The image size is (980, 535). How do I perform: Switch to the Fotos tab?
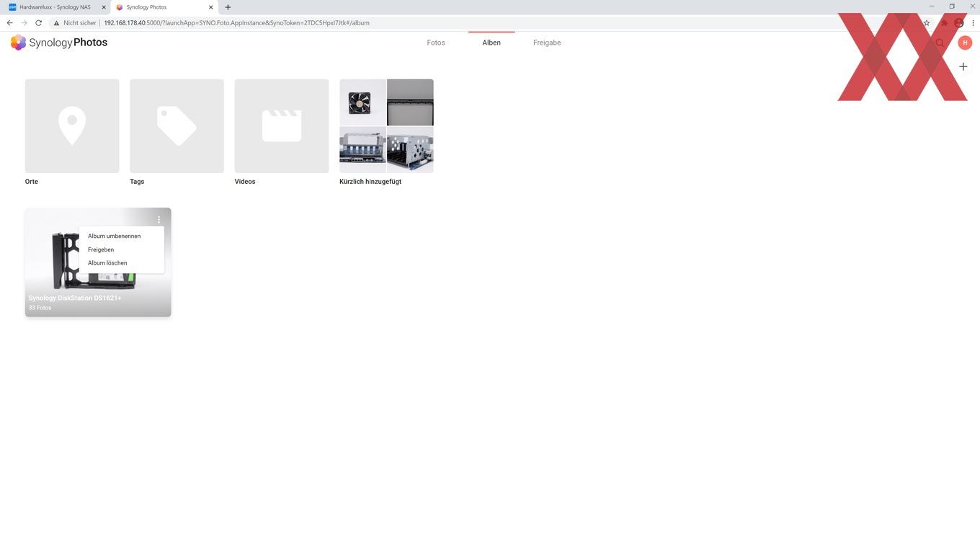point(436,43)
